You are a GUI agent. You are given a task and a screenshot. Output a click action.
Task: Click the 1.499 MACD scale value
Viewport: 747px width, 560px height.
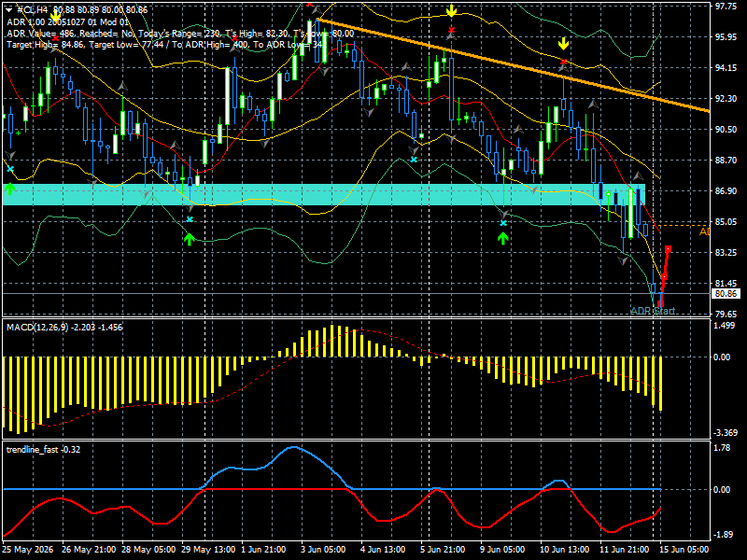725,325
